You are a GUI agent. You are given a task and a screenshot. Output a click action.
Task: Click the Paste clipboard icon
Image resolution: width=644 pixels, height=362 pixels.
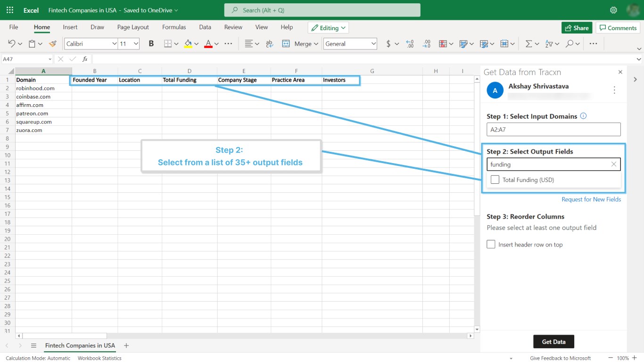coord(32,44)
